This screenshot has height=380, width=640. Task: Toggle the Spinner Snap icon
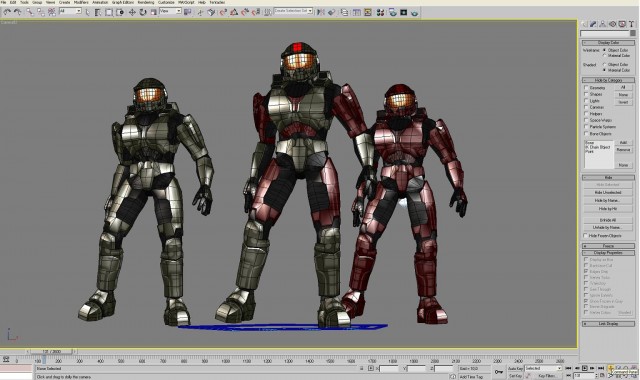click(256, 12)
